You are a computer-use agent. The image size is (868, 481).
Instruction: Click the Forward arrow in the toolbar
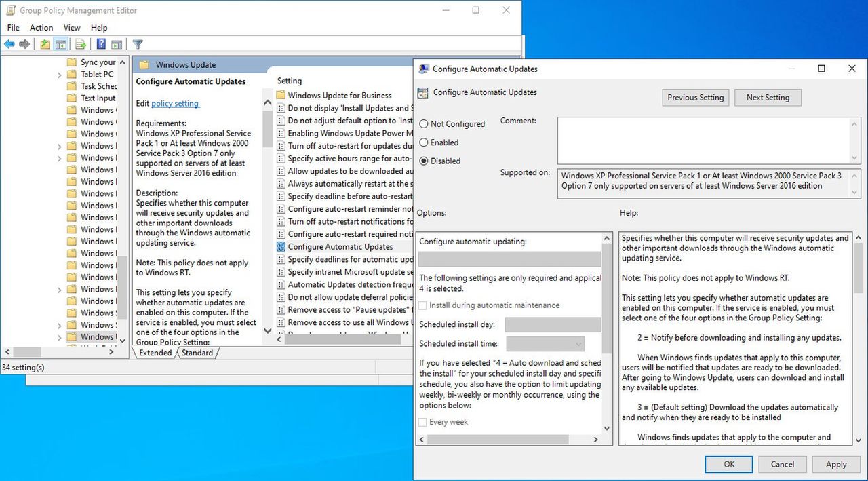pyautogui.click(x=24, y=44)
